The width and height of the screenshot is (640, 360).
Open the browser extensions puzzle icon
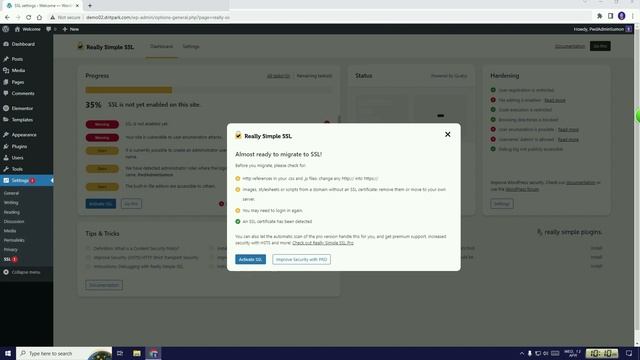(x=599, y=16)
